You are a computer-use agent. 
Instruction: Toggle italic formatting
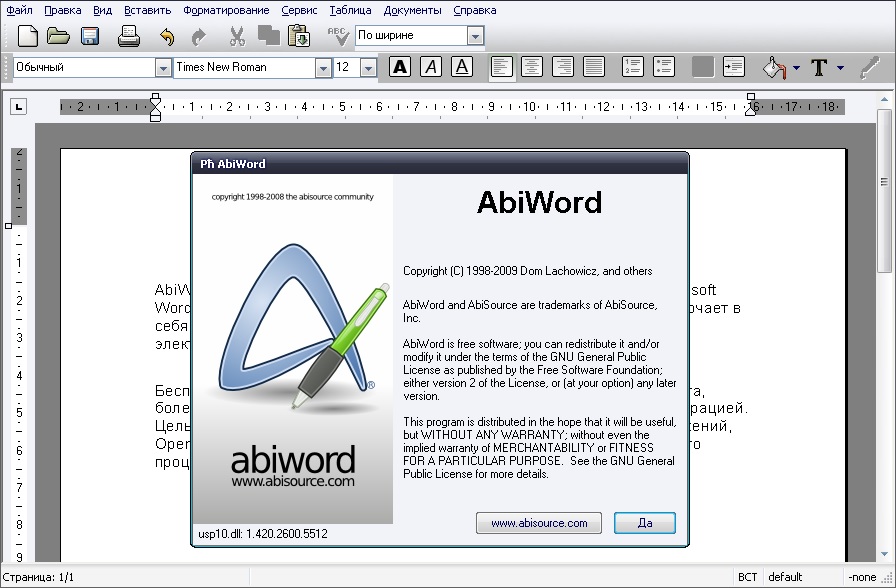[431, 67]
